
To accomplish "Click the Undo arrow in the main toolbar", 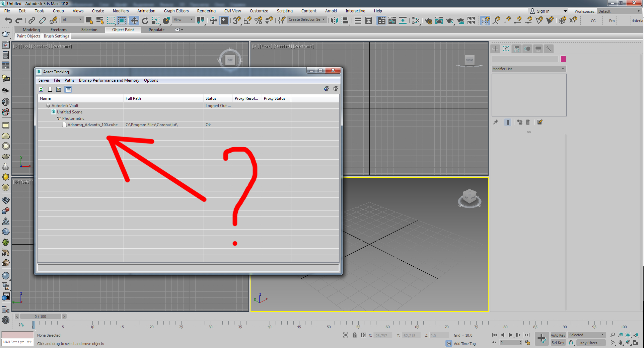I will click(x=8, y=20).
